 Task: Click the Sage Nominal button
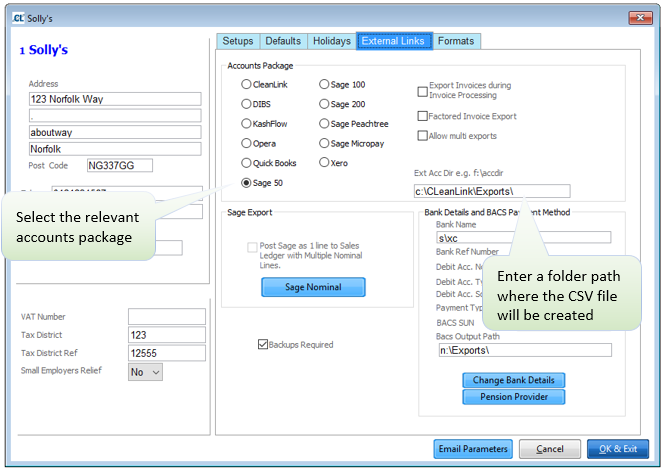pos(313,287)
